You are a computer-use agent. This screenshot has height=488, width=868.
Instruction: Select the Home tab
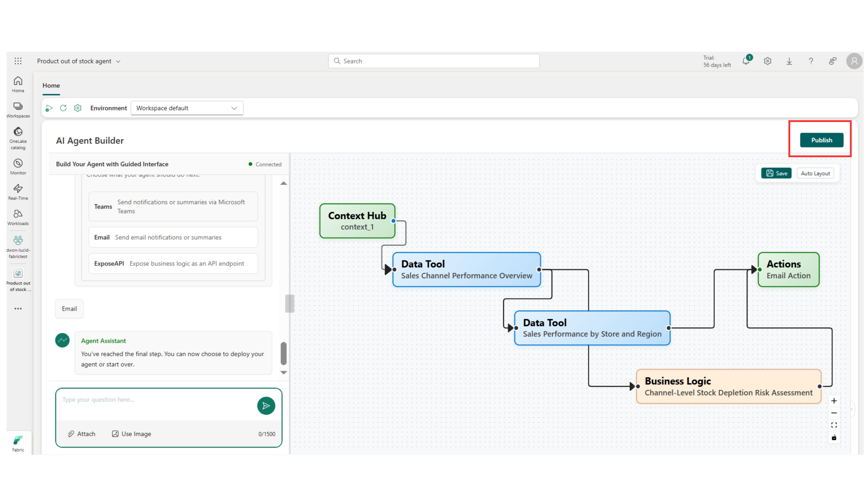(x=51, y=86)
